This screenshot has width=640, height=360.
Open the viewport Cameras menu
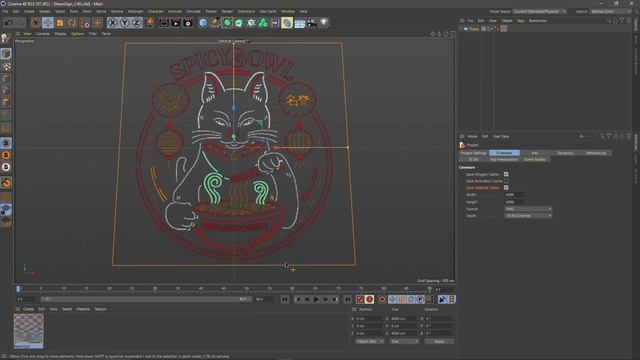[x=42, y=34]
